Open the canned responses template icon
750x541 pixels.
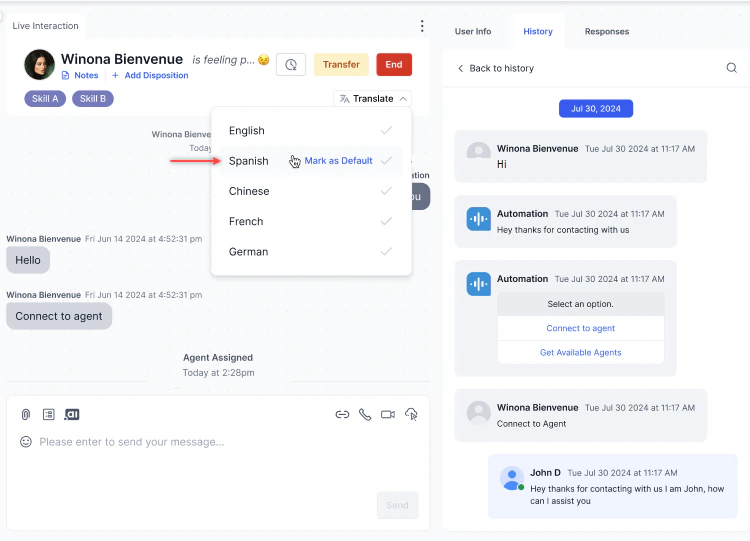[x=49, y=414]
